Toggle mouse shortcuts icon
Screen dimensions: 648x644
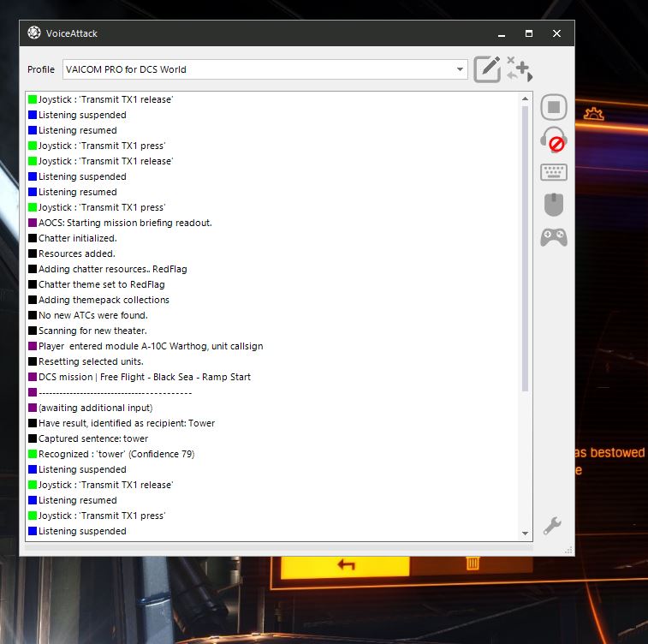click(x=554, y=205)
